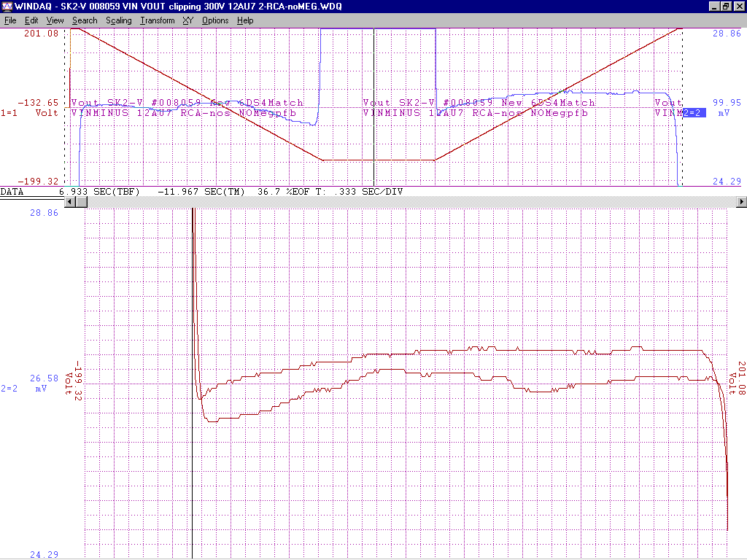
Task: Click the left scroll arrow on waveform scrollbar
Action: pos(71,202)
